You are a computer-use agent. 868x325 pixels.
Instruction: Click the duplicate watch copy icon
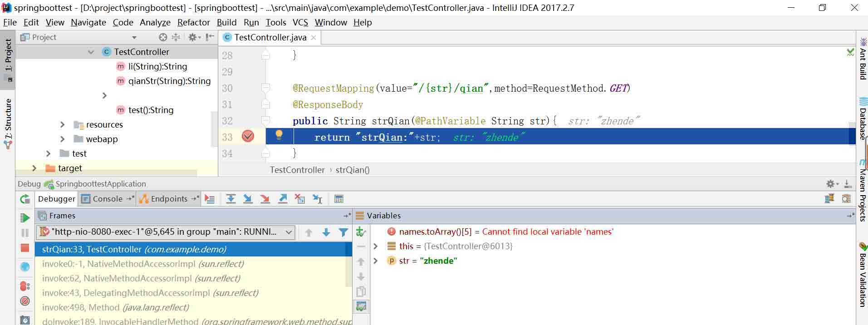coord(361,291)
